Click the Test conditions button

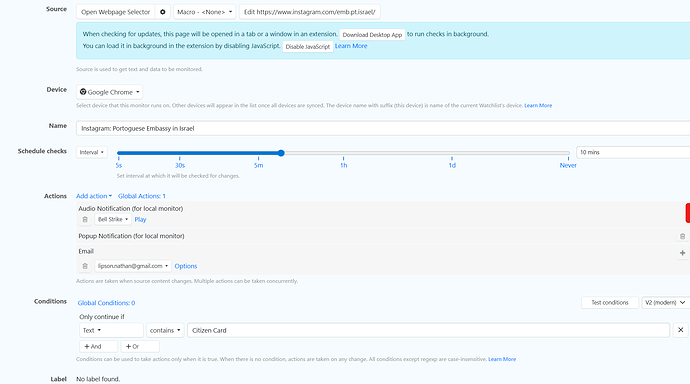pyautogui.click(x=609, y=302)
